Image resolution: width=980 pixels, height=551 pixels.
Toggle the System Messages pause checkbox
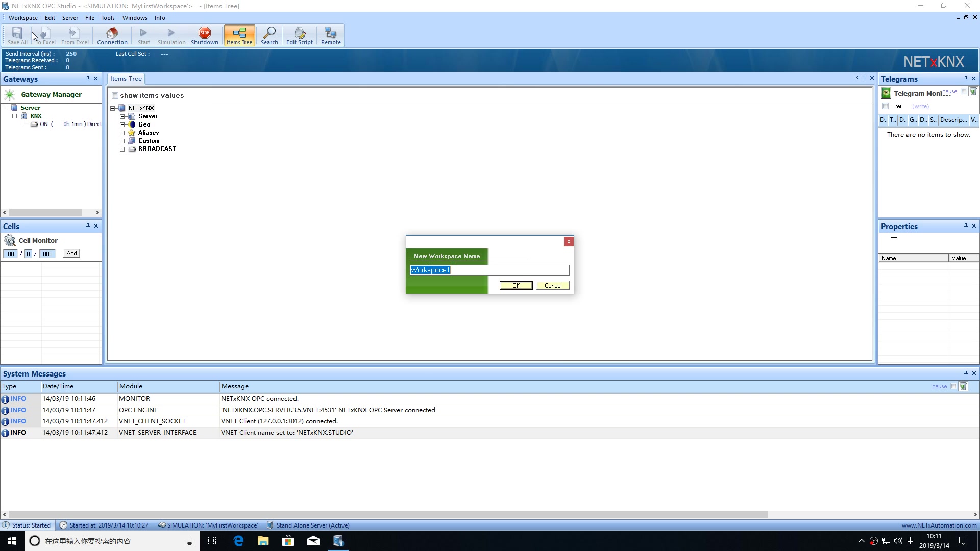953,387
